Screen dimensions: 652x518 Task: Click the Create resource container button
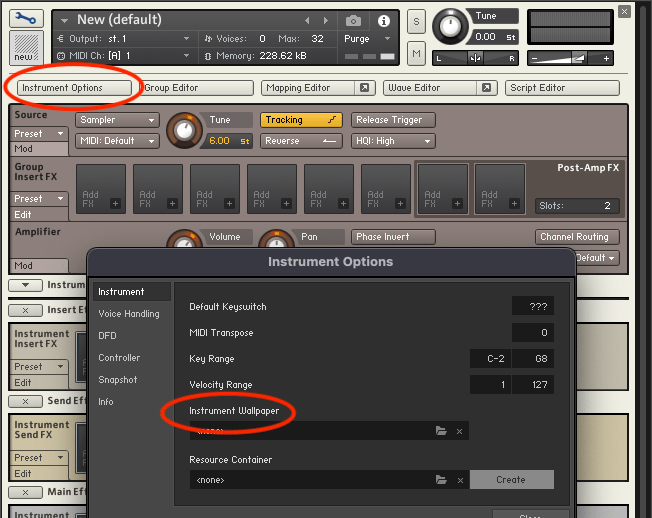(511, 480)
